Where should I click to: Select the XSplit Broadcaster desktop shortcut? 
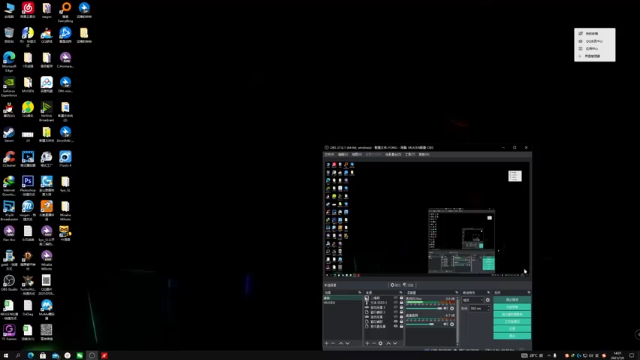click(9, 210)
